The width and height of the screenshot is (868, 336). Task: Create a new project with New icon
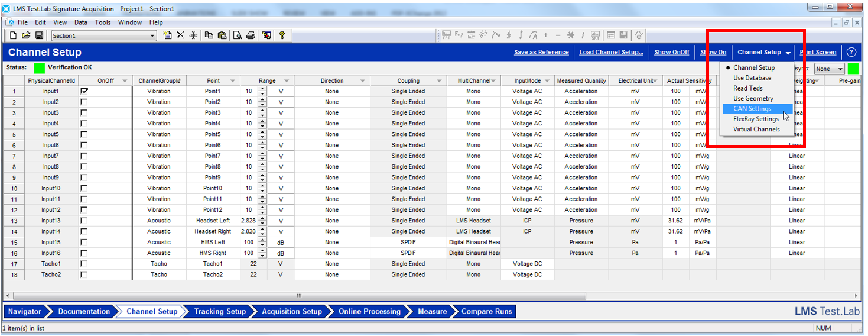(x=13, y=35)
